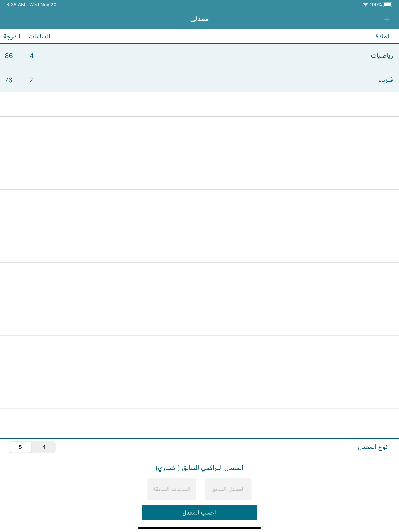Image resolution: width=399 pixels, height=532 pixels.
Task: Select the رياضيات subject name
Action: (x=382, y=56)
